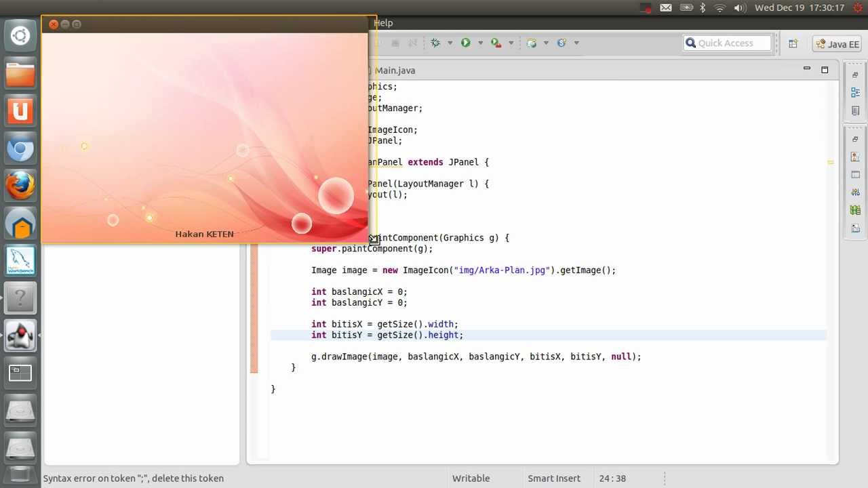Open Workspace Switcher in launcher

(20, 373)
